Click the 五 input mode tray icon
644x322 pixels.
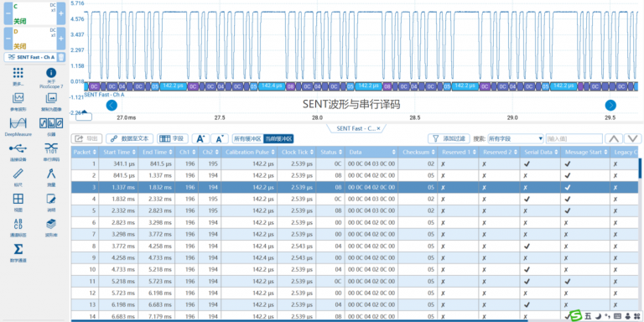click(588, 316)
